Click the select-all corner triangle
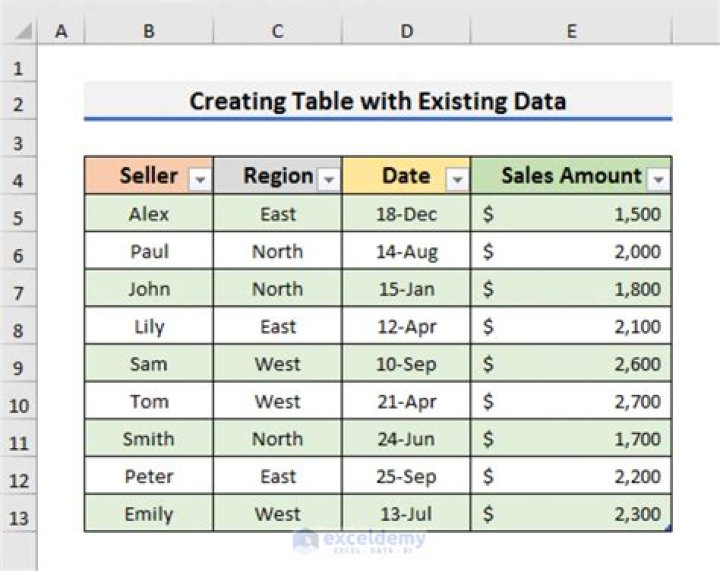Screen dimensions: 720x571 tap(19, 32)
